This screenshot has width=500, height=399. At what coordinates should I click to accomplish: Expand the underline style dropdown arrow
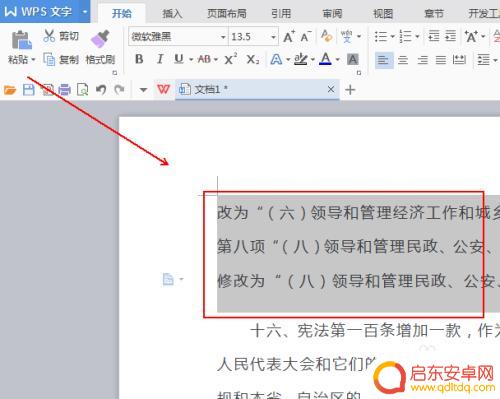coord(191,60)
